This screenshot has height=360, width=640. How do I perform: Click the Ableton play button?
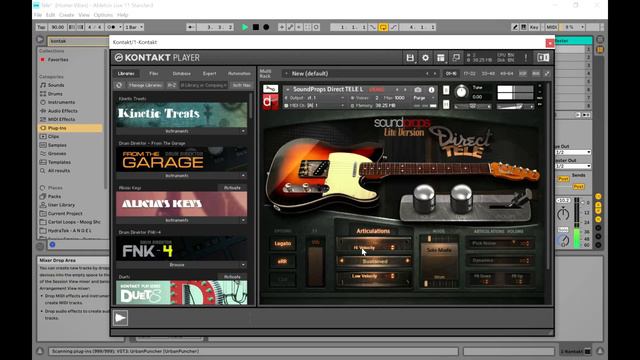coord(245,27)
